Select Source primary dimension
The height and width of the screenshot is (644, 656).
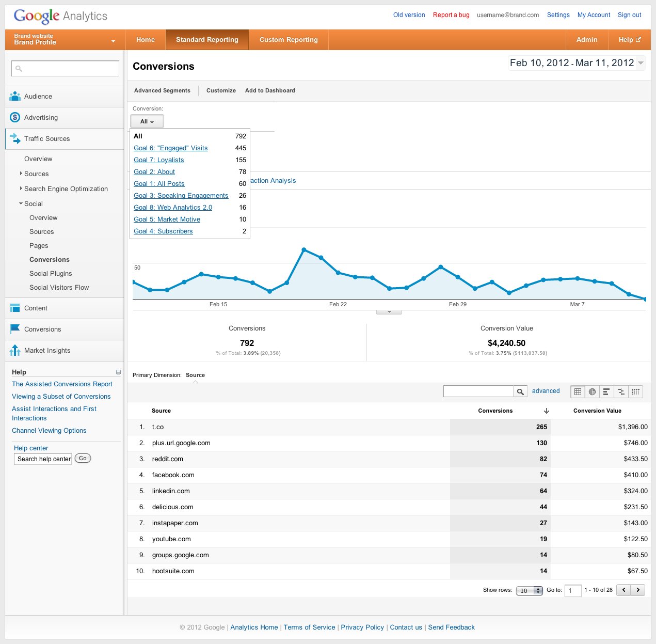pos(195,375)
